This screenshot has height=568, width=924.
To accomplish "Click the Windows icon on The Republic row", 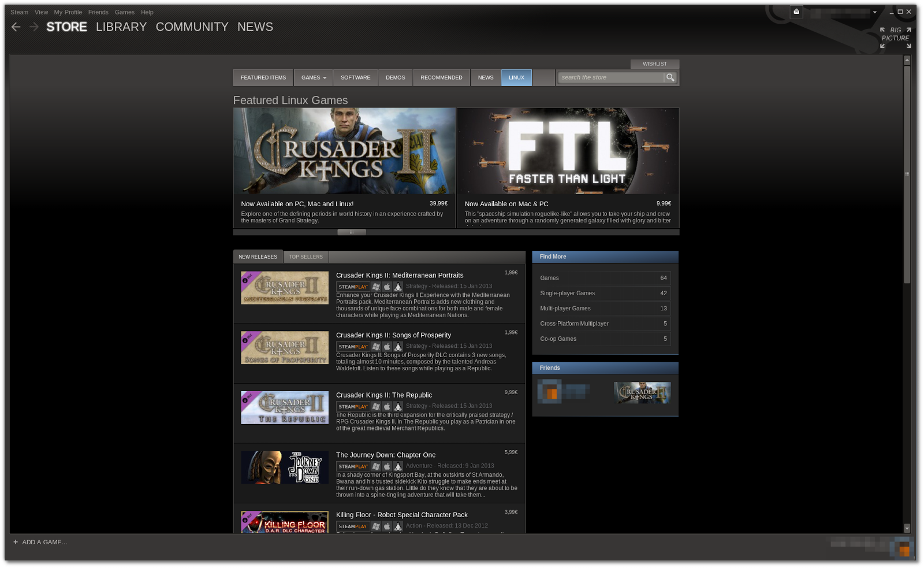I will [x=377, y=406].
